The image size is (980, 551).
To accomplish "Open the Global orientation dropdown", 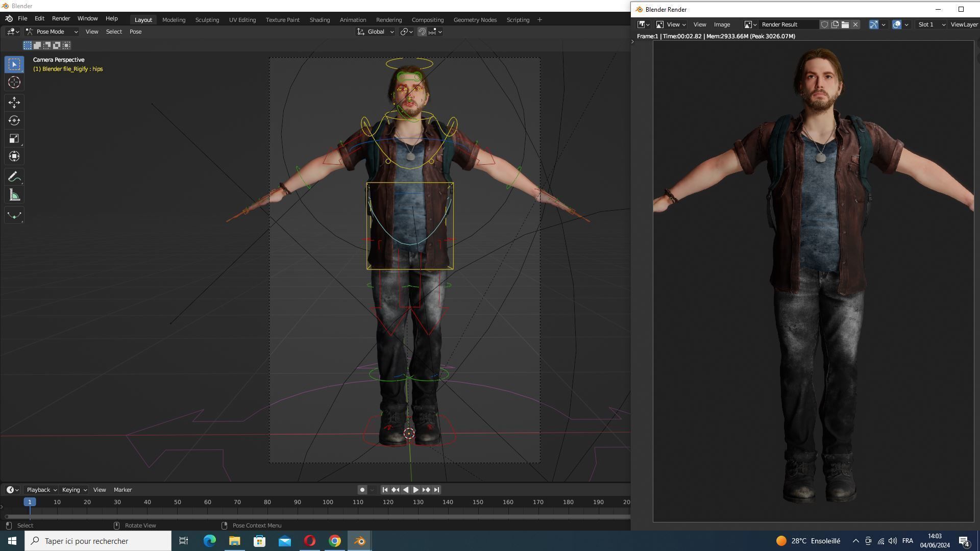I will [376, 32].
